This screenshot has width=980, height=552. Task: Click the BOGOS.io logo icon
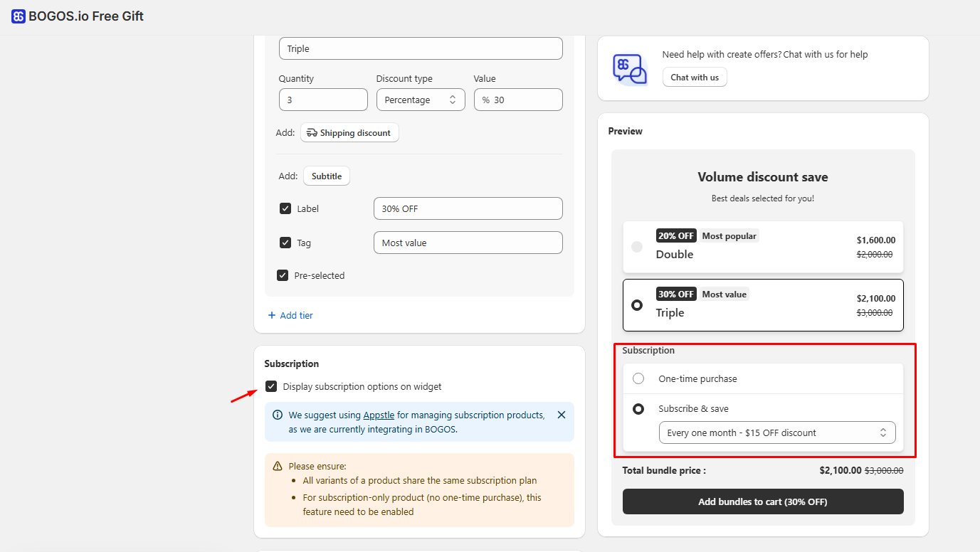click(19, 16)
